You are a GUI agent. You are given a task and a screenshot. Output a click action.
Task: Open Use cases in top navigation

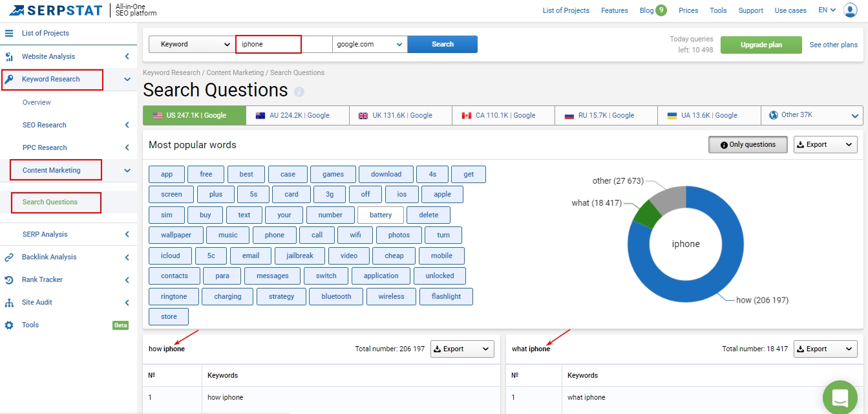click(x=790, y=10)
